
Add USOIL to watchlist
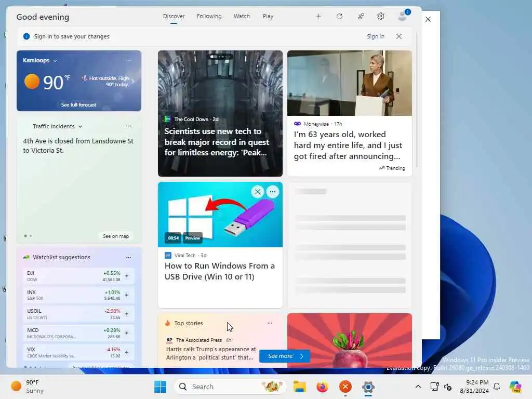pos(127,314)
